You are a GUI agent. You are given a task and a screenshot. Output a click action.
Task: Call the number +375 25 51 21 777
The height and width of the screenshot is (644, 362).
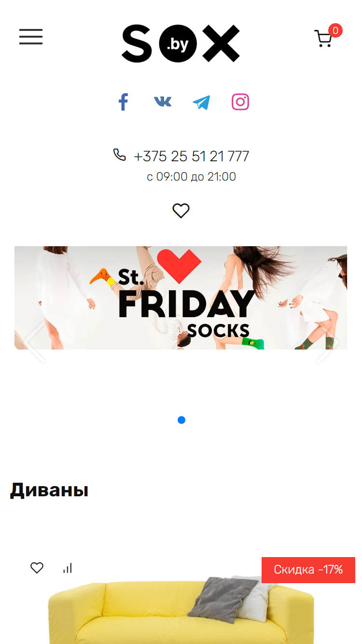pyautogui.click(x=192, y=156)
